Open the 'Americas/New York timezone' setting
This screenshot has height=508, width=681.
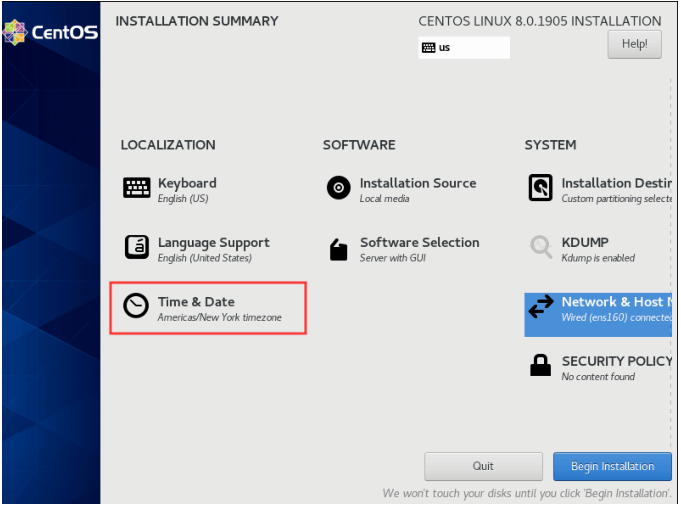[219, 317]
